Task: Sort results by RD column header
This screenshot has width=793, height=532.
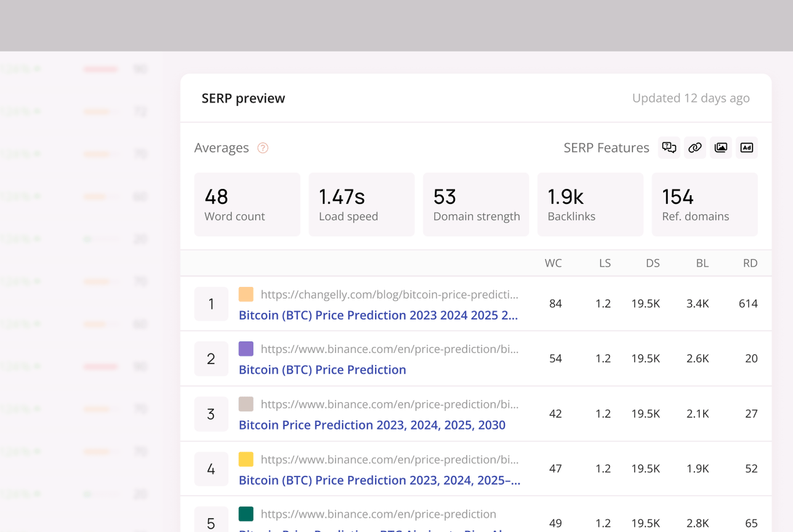Action: (x=750, y=264)
